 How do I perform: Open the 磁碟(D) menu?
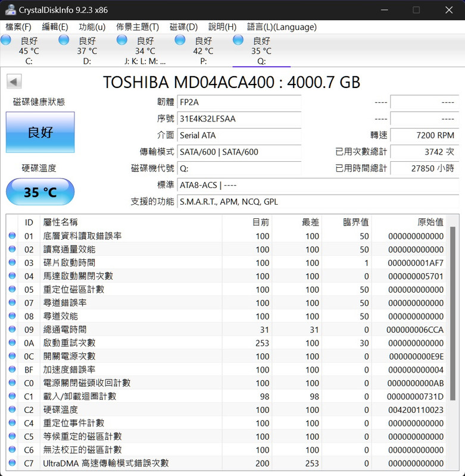pyautogui.click(x=183, y=27)
